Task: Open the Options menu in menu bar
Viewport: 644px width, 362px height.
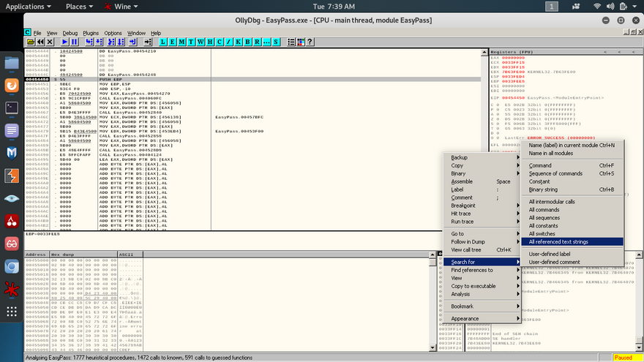Action: click(x=113, y=33)
